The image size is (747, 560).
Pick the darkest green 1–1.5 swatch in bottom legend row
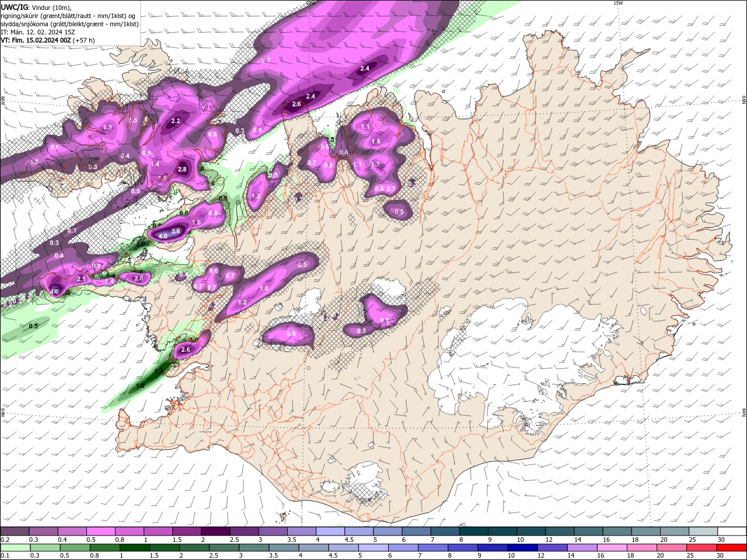pyautogui.click(x=134, y=548)
